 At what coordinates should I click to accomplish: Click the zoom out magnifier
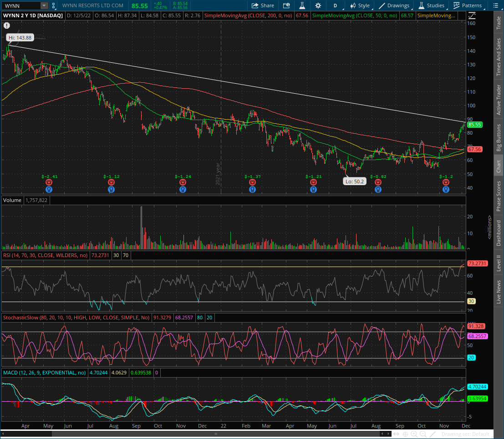tap(423, 434)
